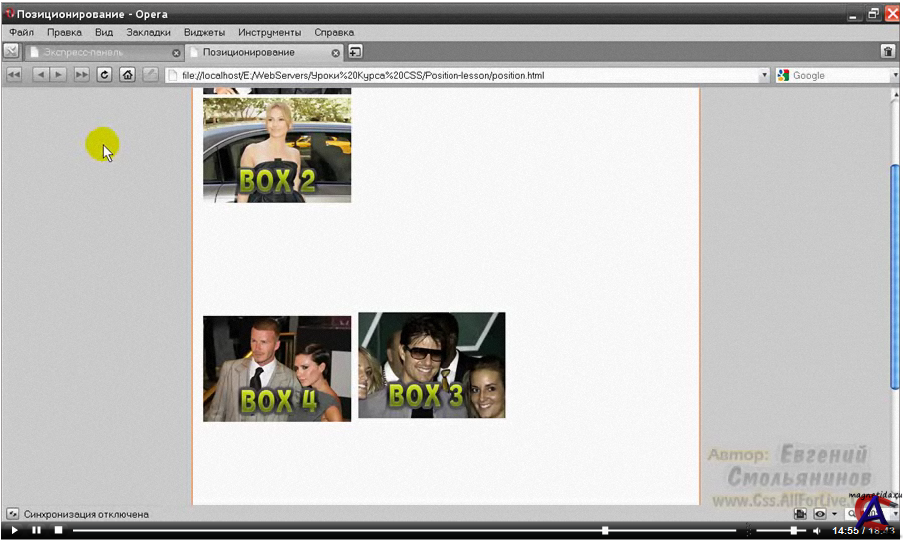Open a new tab with plus icon
This screenshot has height=542, width=903.
[355, 52]
